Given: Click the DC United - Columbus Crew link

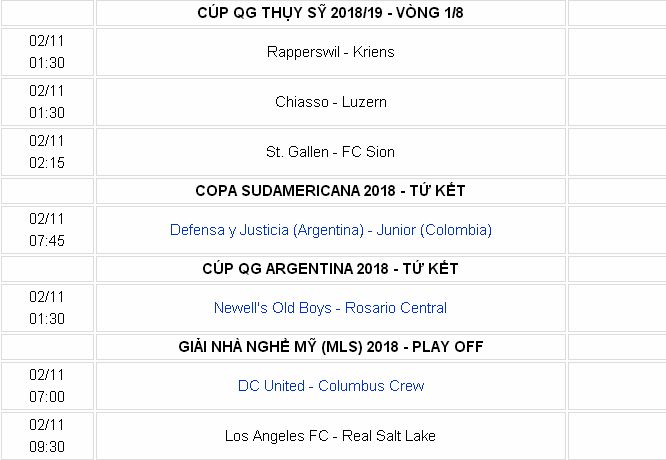Looking at the screenshot, I should point(330,386).
